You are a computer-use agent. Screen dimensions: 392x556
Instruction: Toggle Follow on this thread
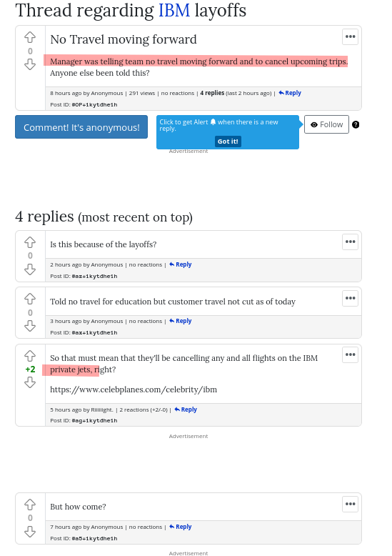pos(326,124)
